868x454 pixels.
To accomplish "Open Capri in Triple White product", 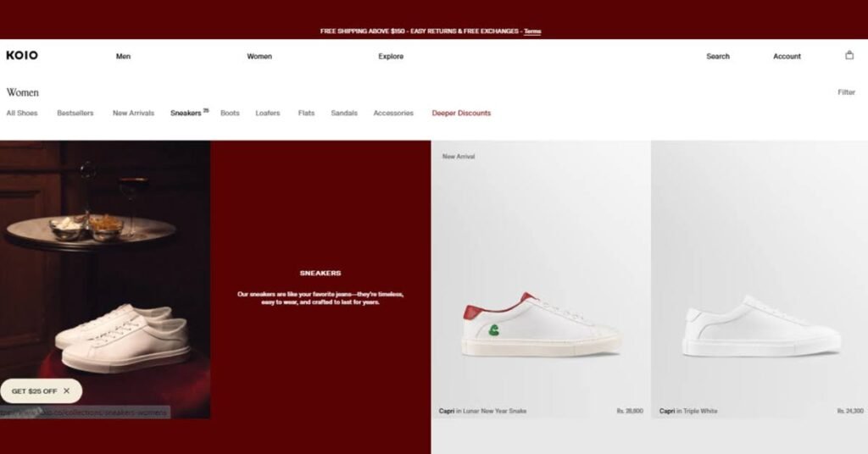I will [759, 280].
